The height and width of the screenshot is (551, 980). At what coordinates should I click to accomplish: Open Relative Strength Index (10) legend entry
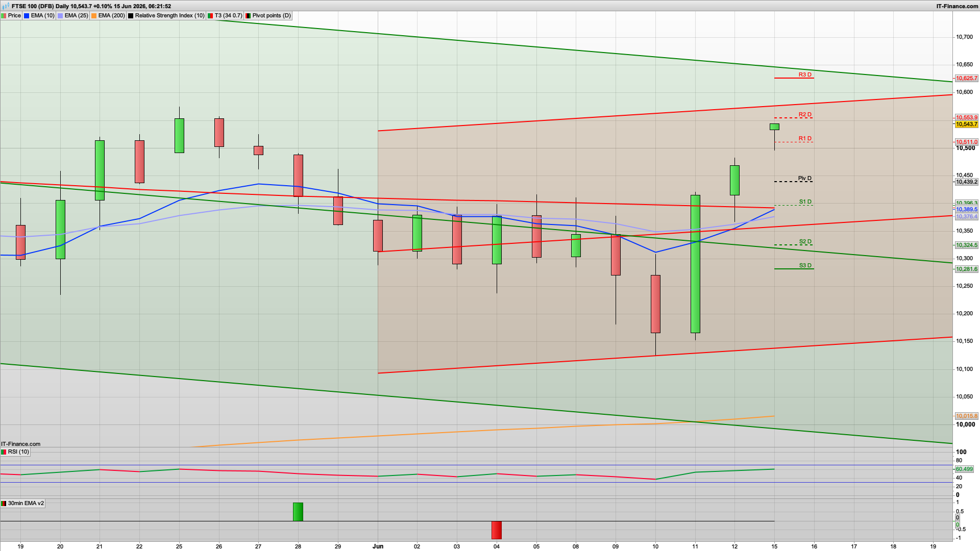point(169,16)
